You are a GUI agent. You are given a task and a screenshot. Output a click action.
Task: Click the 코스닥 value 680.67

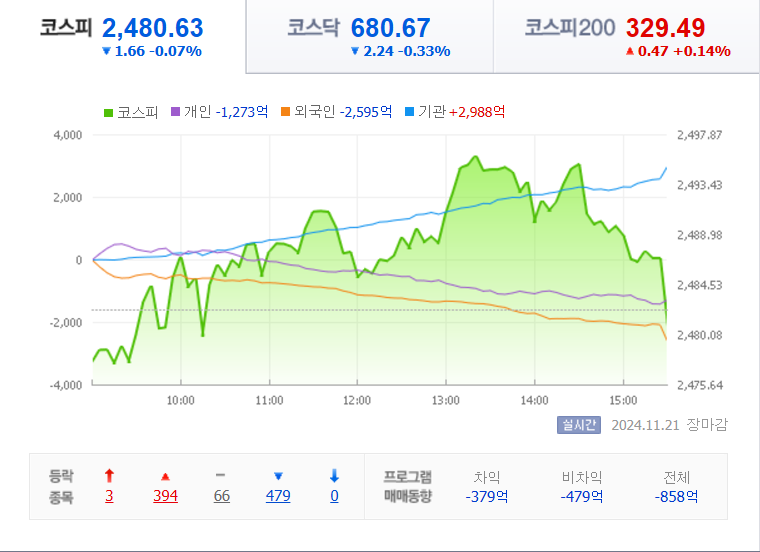pyautogui.click(x=390, y=28)
